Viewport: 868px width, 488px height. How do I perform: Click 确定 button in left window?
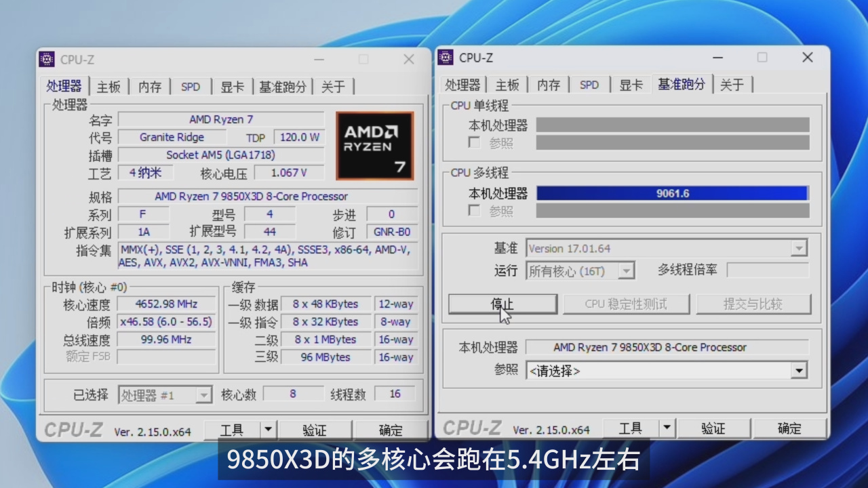pos(391,430)
